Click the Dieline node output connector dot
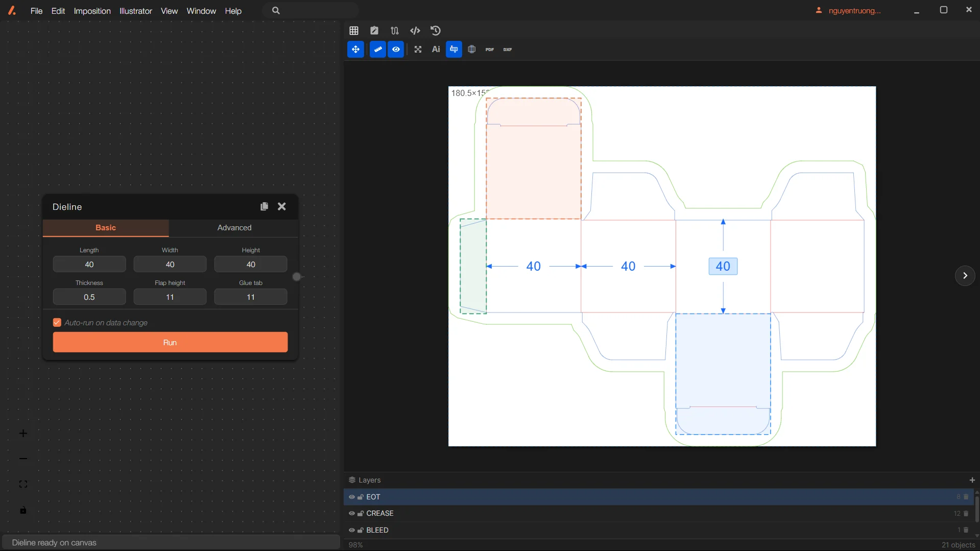980x551 pixels. (x=297, y=277)
